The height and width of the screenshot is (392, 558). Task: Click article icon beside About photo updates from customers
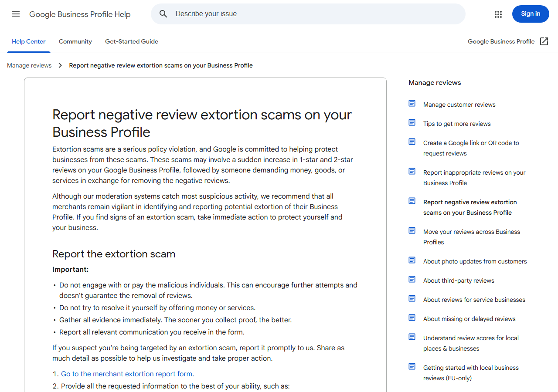click(x=412, y=260)
